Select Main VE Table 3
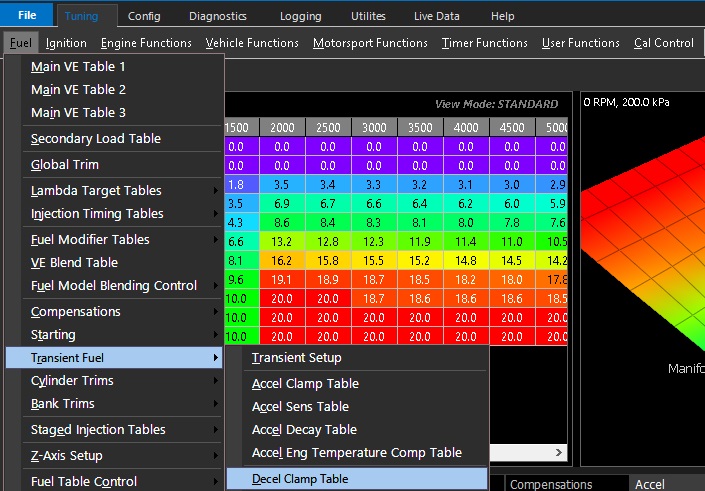This screenshot has height=491, width=705. pos(114,112)
